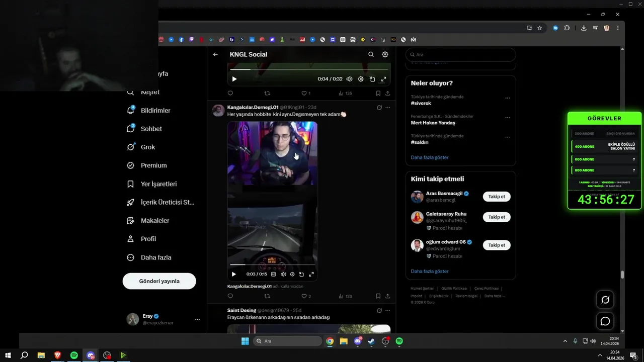Show more under Neler oluyor

(x=430, y=157)
